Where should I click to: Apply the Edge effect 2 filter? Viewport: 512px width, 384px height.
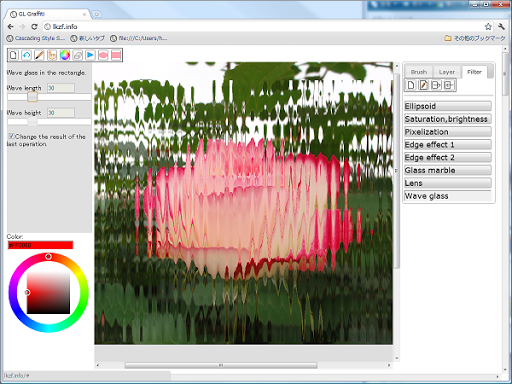(448, 157)
